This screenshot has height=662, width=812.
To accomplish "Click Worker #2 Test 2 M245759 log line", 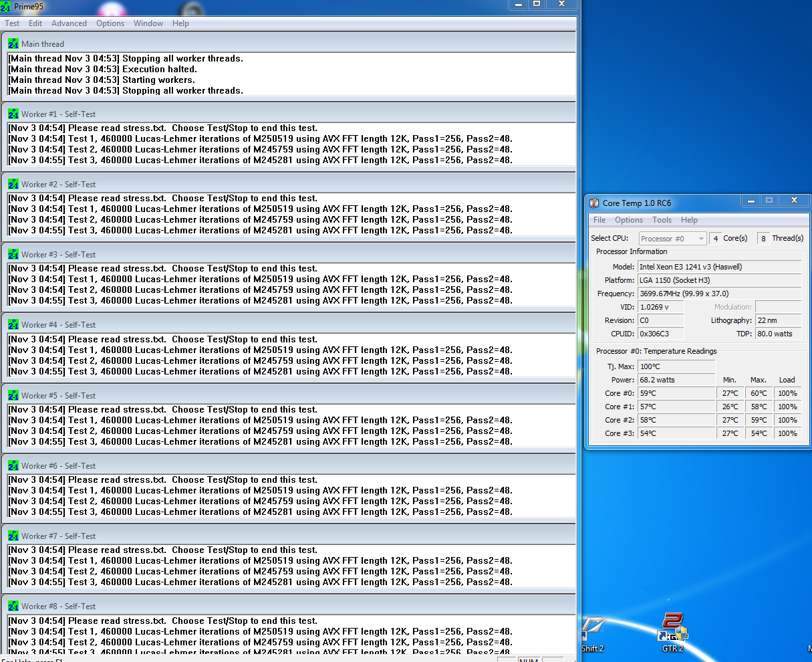I will (x=260, y=219).
